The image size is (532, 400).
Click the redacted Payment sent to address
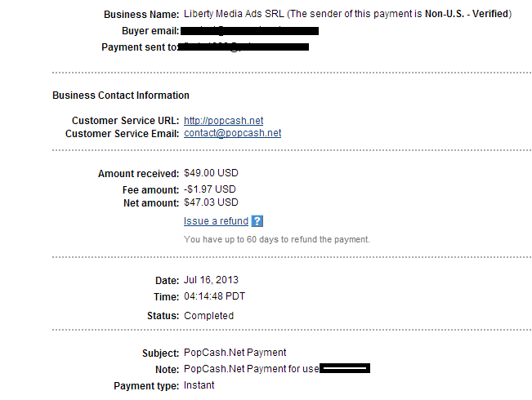(243, 47)
